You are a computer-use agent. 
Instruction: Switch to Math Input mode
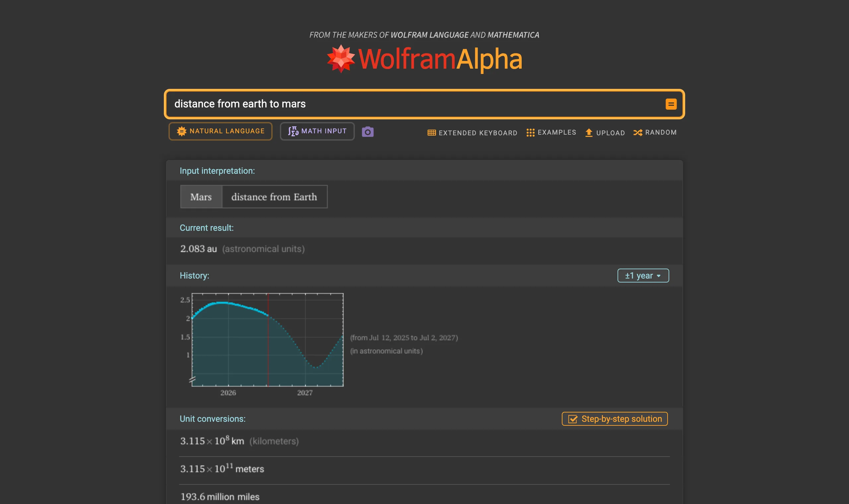point(317,131)
